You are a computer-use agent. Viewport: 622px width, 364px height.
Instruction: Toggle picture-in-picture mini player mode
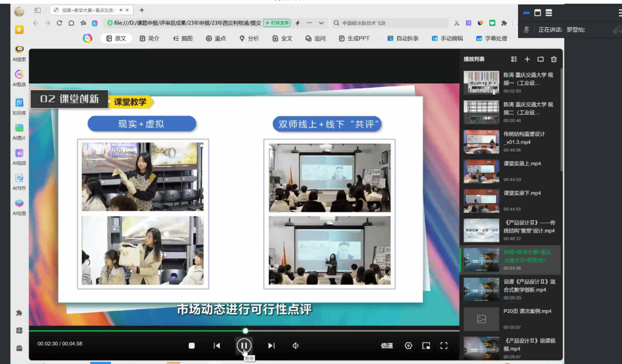pos(426,346)
